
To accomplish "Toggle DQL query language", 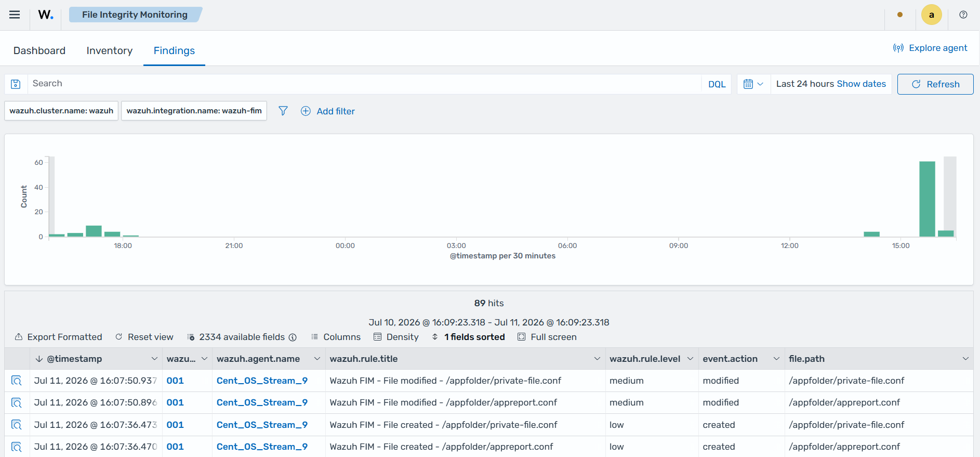I will click(x=717, y=84).
